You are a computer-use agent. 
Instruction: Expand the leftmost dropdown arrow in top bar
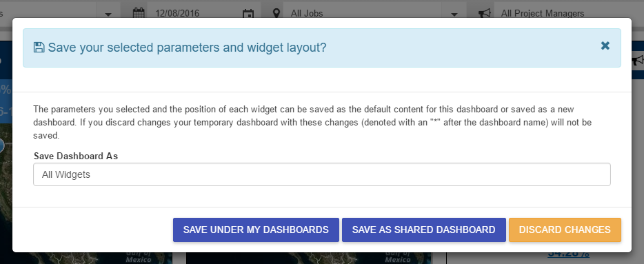(x=108, y=14)
